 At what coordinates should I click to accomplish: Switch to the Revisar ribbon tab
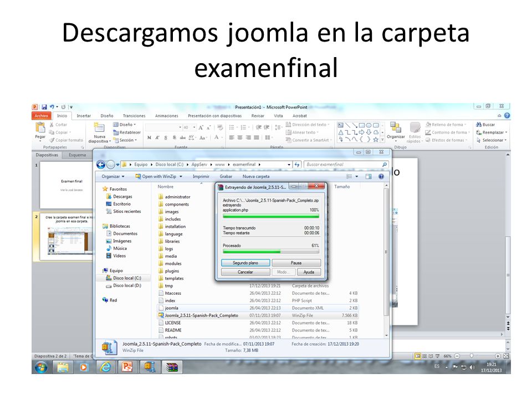pos(258,116)
